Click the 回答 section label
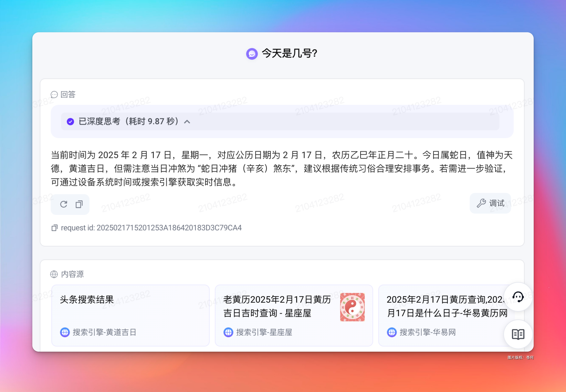 (x=68, y=94)
